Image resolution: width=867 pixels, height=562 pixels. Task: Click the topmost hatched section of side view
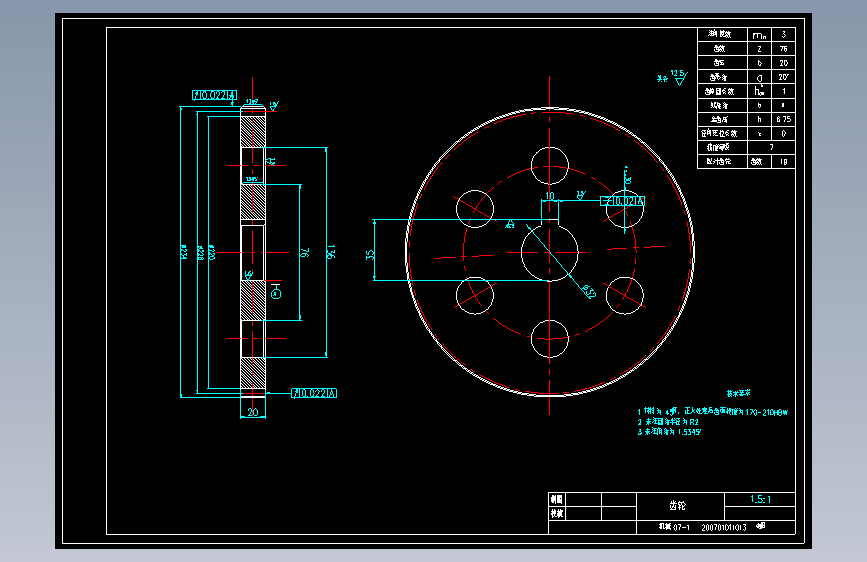pos(253,132)
